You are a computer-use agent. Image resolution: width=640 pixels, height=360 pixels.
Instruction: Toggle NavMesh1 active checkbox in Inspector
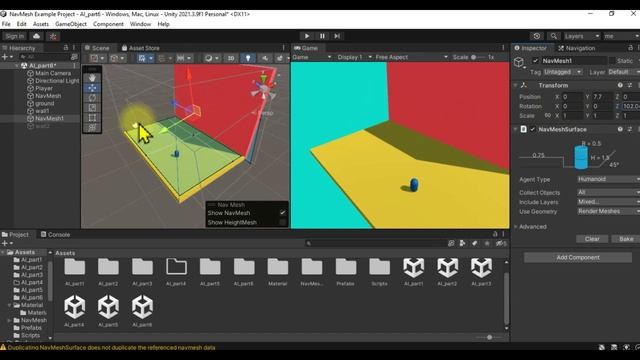point(535,61)
